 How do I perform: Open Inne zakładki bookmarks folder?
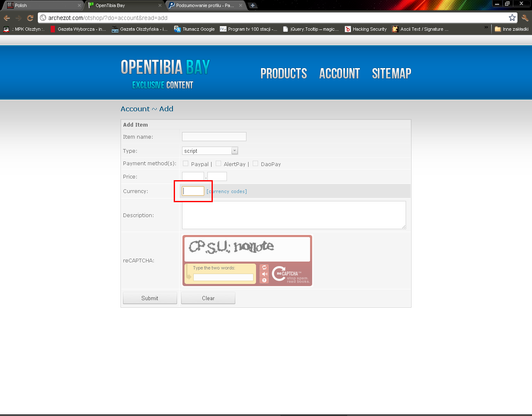pos(511,29)
